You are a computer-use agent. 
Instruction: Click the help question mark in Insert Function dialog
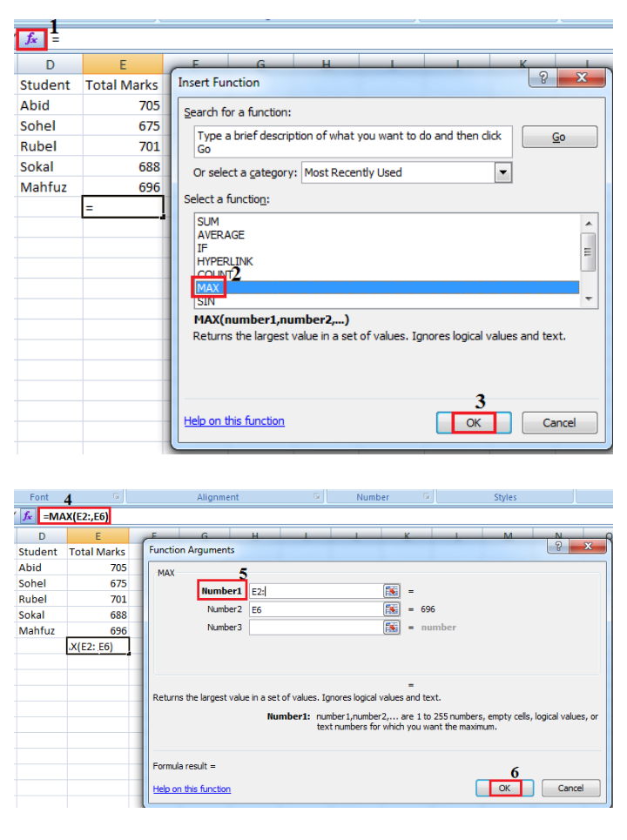544,78
